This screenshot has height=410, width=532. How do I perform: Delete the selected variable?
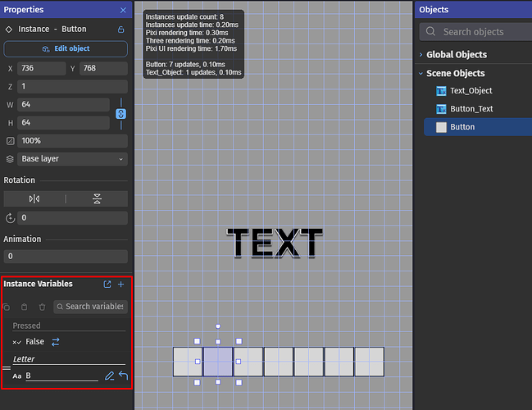pos(42,307)
